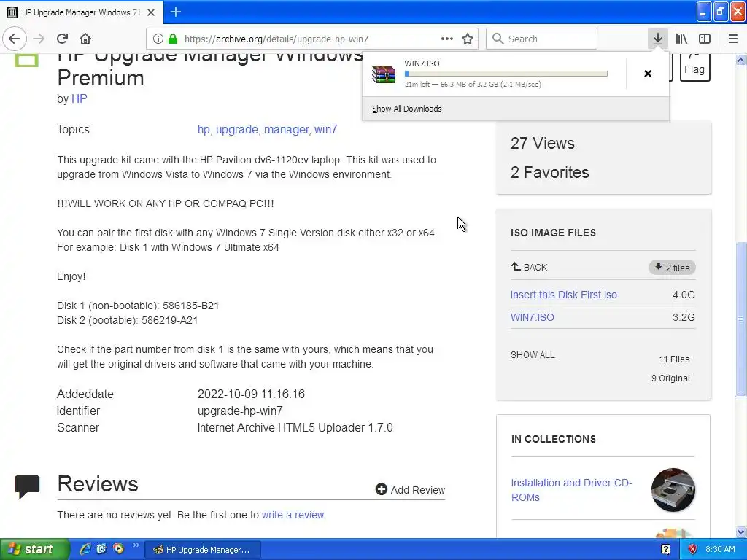Image resolution: width=747 pixels, height=560 pixels.
Task: Follow the write a review link
Action: [x=293, y=515]
